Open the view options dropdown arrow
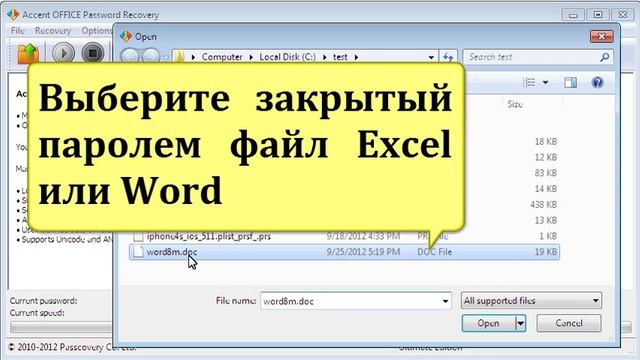The height and width of the screenshot is (360, 640). pyautogui.click(x=545, y=83)
